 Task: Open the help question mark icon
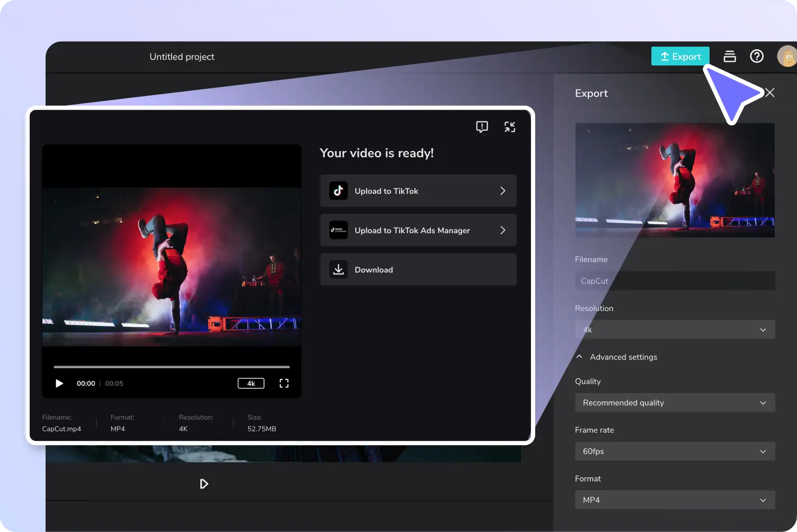(x=757, y=56)
